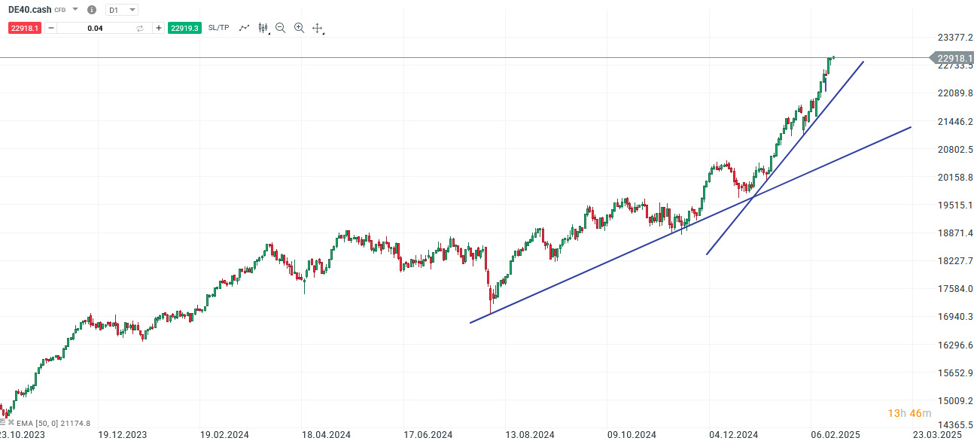Open the drawing line tools icon

pyautogui.click(x=244, y=28)
